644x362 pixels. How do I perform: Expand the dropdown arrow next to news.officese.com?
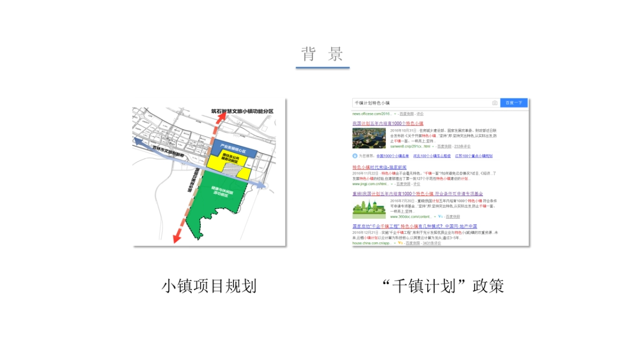394,114
